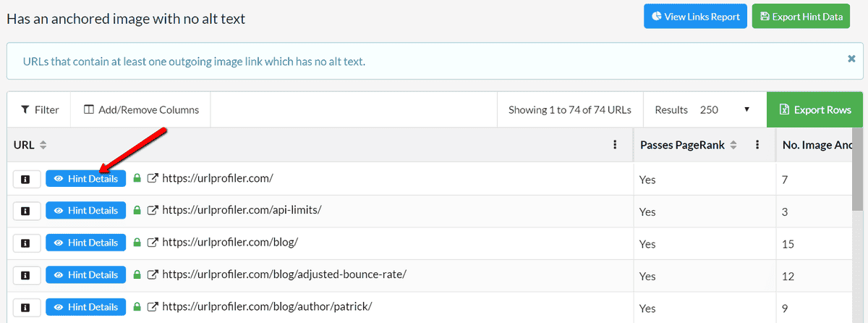Image resolution: width=868 pixels, height=323 pixels.
Task: Click the three-dot menu in URL column
Action: [x=615, y=145]
